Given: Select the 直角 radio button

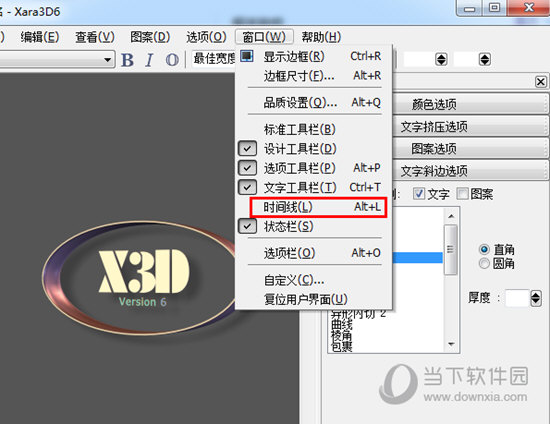Looking at the screenshot, I should point(484,249).
